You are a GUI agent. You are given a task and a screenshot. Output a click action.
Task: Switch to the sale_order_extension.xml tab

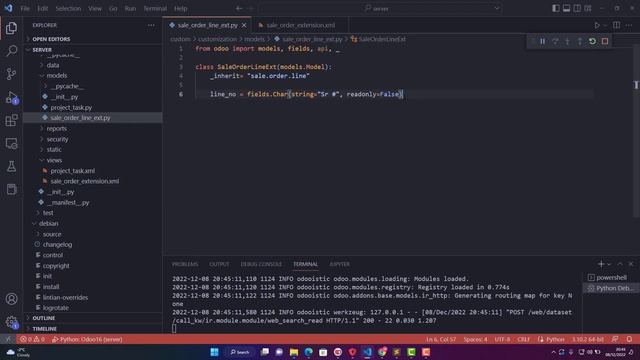300,25
